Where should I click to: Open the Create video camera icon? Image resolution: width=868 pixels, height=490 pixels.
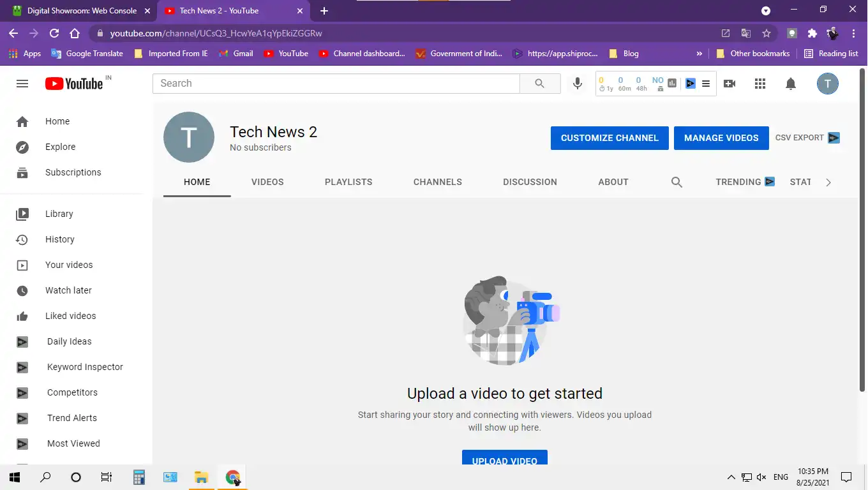tap(730, 84)
